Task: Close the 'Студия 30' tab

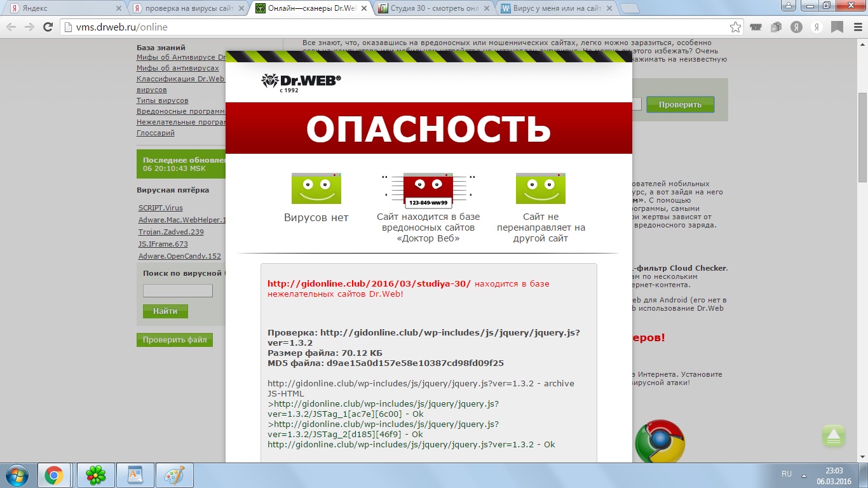Action: [486, 9]
